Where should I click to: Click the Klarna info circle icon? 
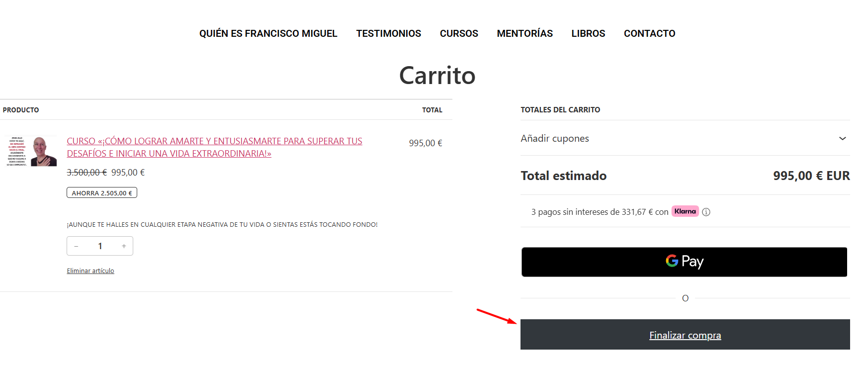(706, 212)
